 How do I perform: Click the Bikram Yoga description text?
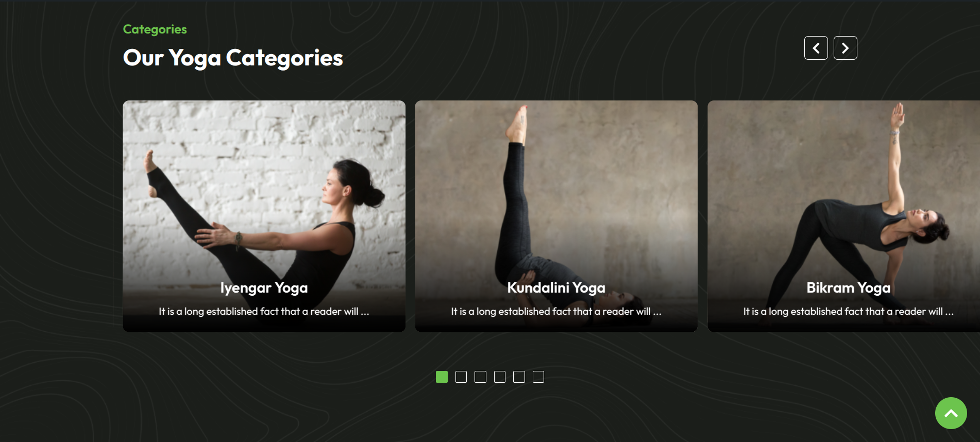click(x=848, y=311)
